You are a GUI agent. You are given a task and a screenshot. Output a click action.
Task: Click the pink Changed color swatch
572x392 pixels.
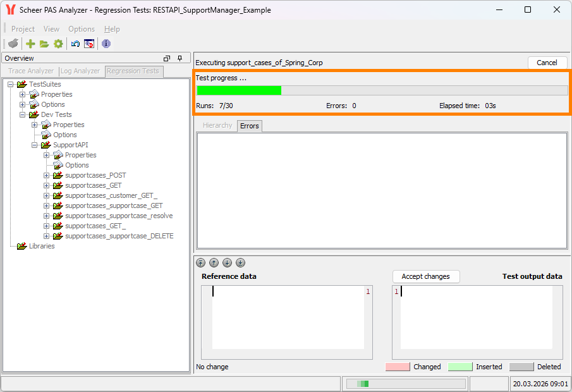click(x=398, y=367)
